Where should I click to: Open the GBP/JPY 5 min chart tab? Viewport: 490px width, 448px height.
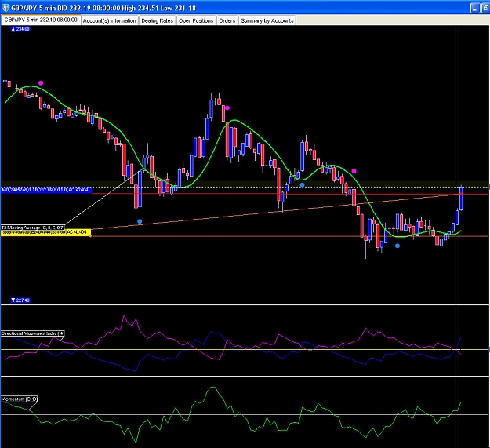coord(41,20)
